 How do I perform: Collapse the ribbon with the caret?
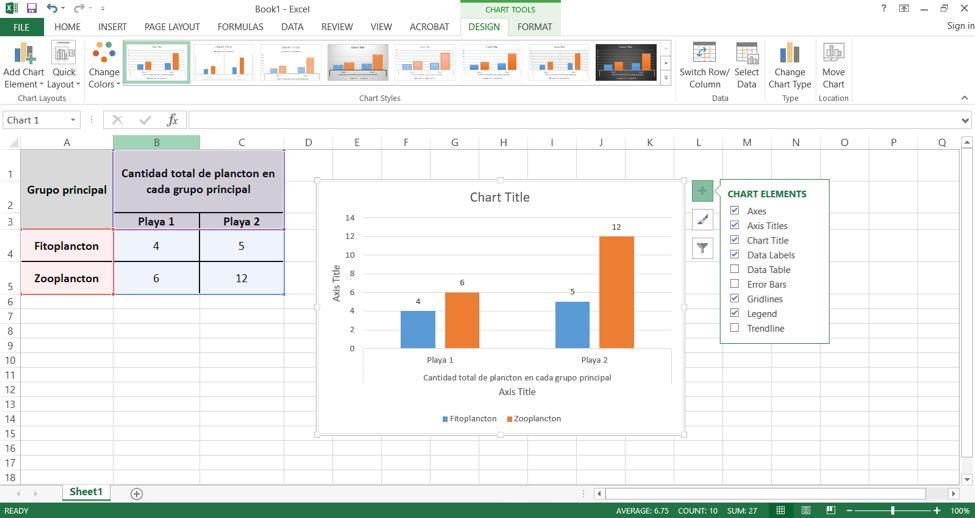click(x=964, y=98)
